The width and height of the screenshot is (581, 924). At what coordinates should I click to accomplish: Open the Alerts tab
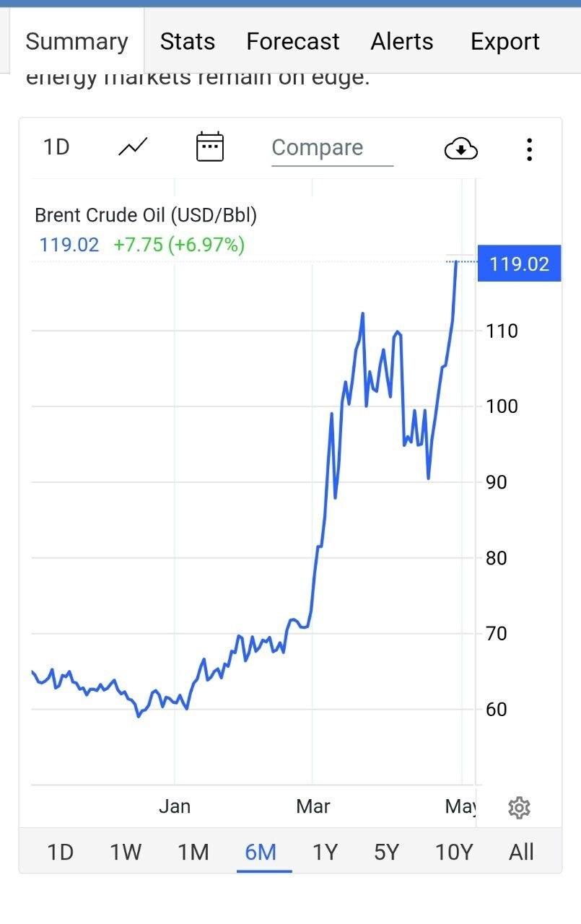[402, 42]
